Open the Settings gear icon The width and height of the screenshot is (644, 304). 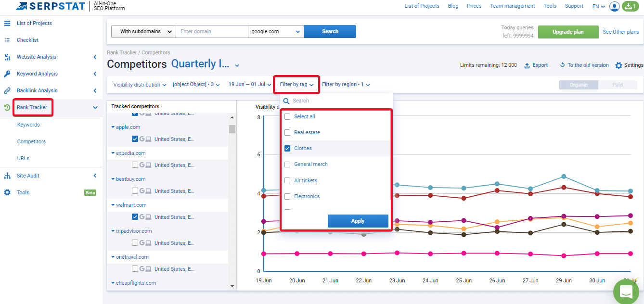[x=619, y=65]
